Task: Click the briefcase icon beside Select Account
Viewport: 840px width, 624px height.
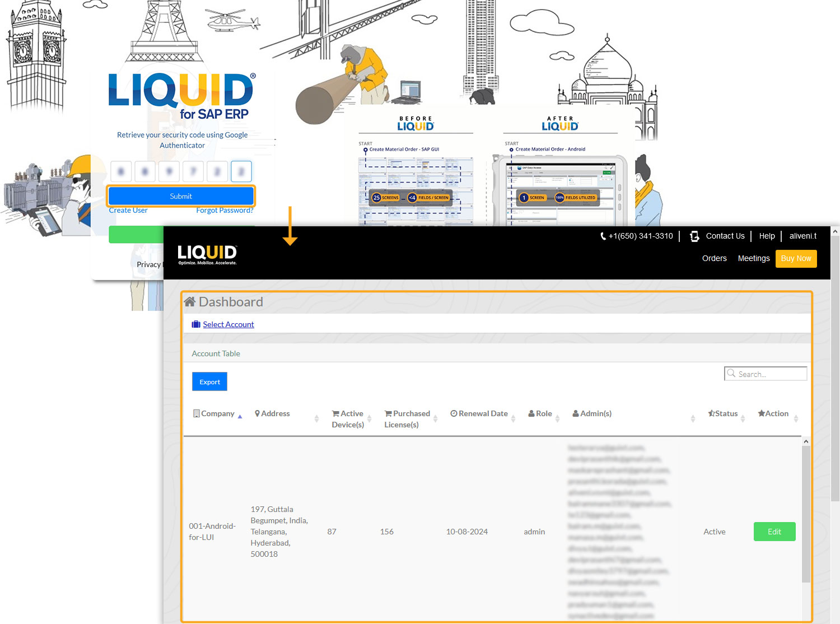Action: tap(196, 324)
